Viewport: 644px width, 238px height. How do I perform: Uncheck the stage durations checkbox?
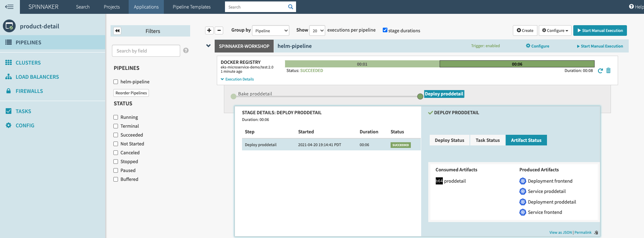click(385, 30)
